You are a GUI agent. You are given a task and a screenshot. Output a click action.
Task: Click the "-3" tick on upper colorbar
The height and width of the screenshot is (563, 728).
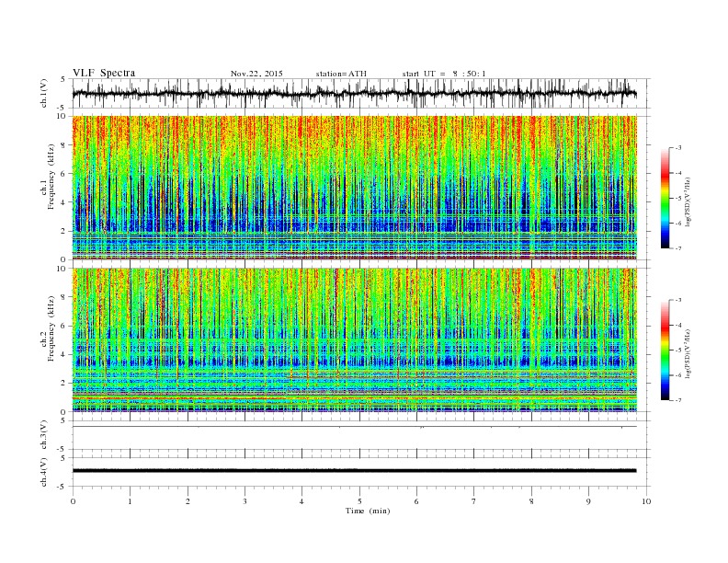coord(678,148)
